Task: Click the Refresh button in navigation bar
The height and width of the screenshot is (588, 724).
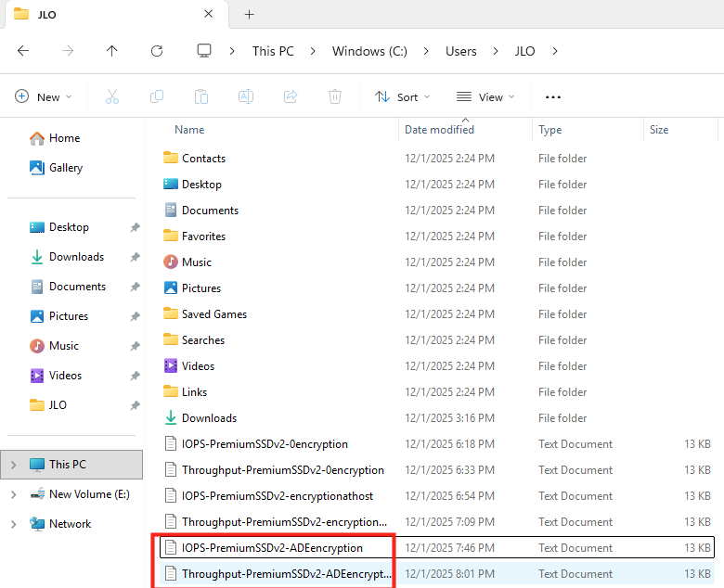Action: tap(157, 51)
